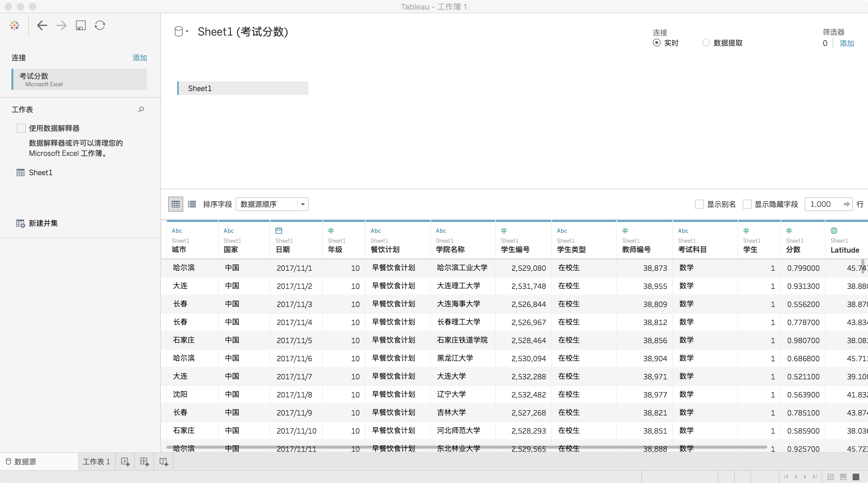The height and width of the screenshot is (483, 868).
Task: Click 添加 link under 筛选器
Action: pos(846,43)
